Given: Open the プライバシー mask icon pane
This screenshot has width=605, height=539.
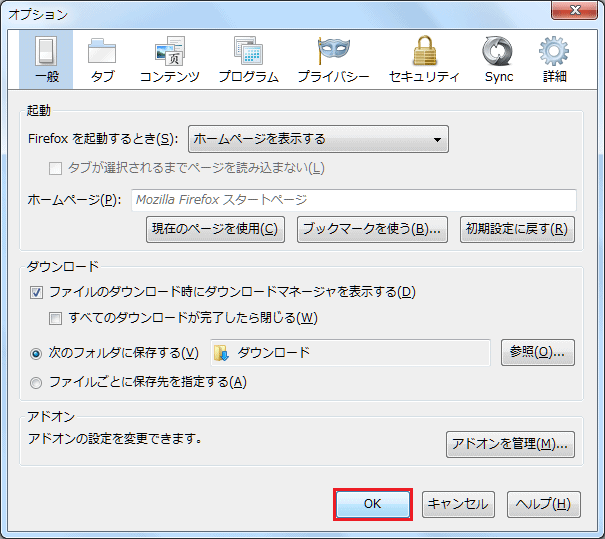Looking at the screenshot, I should coord(334,60).
